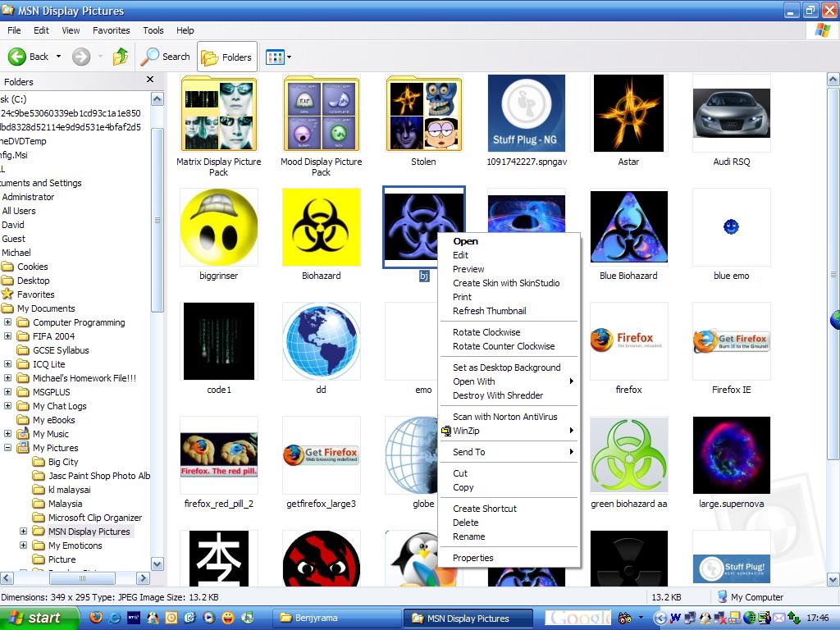Open the Views dropdown in toolbar
Screen dimensions: 840x630
coord(279,57)
